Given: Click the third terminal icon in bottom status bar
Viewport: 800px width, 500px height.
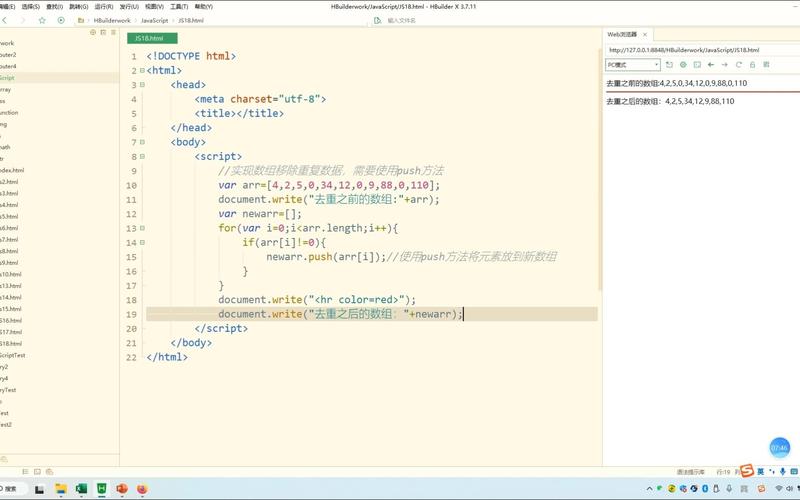Looking at the screenshot, I should coord(49,472).
